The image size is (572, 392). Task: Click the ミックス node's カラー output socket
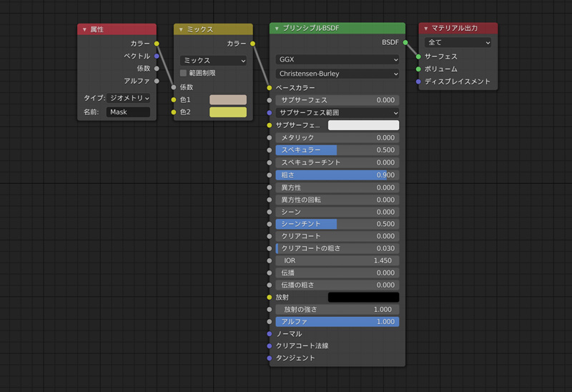coord(252,44)
